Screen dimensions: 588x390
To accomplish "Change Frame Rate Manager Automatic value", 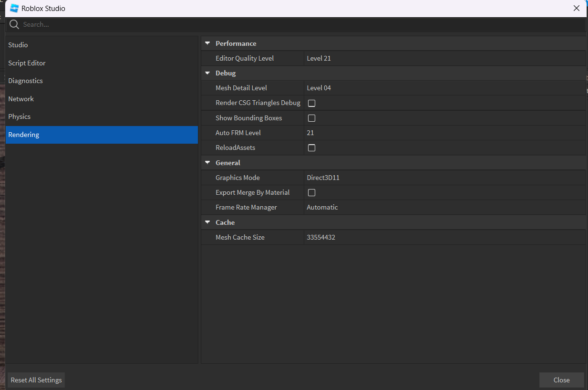I will pyautogui.click(x=444, y=207).
